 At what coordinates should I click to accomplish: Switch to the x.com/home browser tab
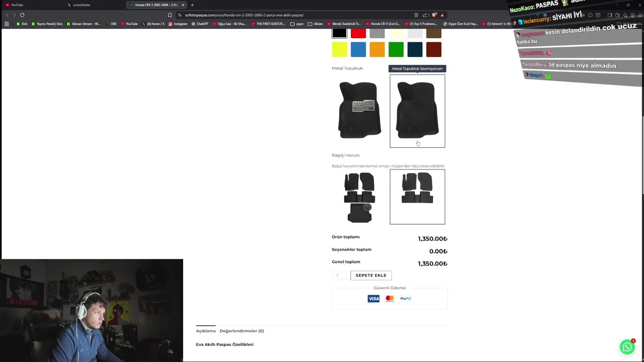pyautogui.click(x=96, y=5)
